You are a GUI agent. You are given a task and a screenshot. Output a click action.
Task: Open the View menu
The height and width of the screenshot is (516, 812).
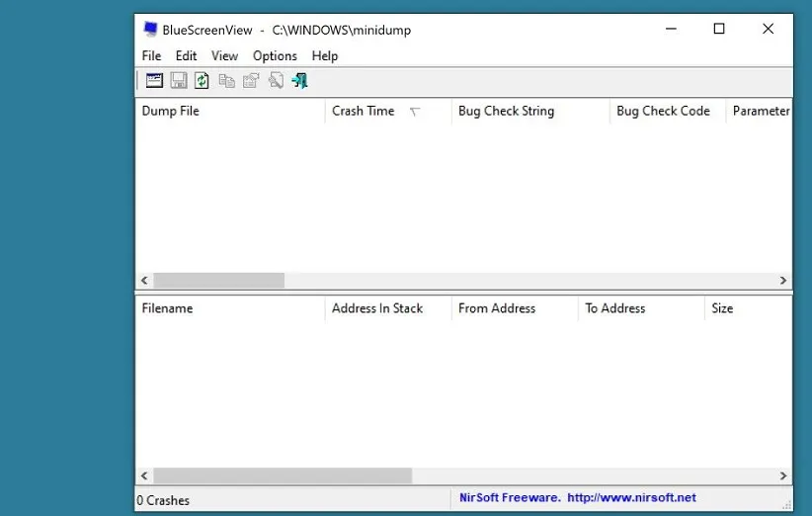pyautogui.click(x=224, y=55)
